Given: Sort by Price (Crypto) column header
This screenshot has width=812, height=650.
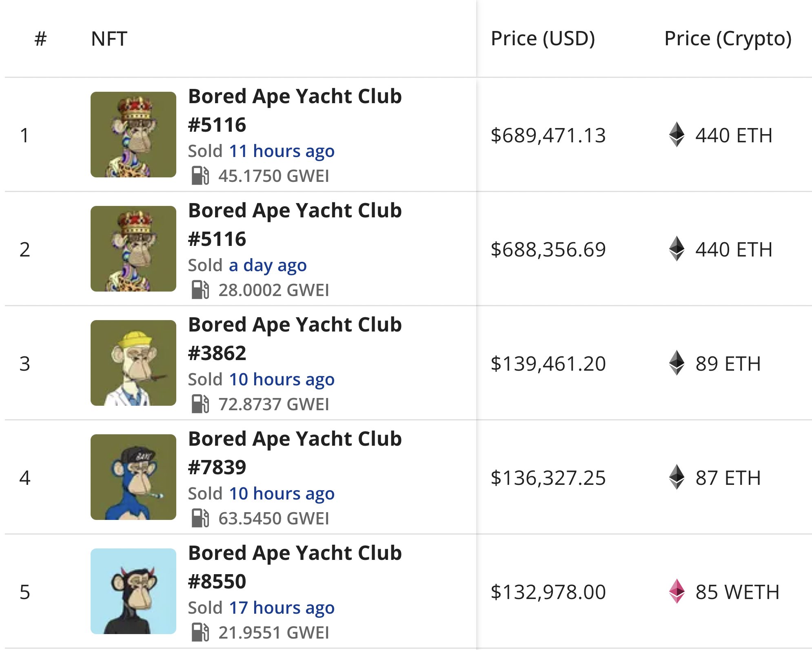Looking at the screenshot, I should pyautogui.click(x=728, y=39).
